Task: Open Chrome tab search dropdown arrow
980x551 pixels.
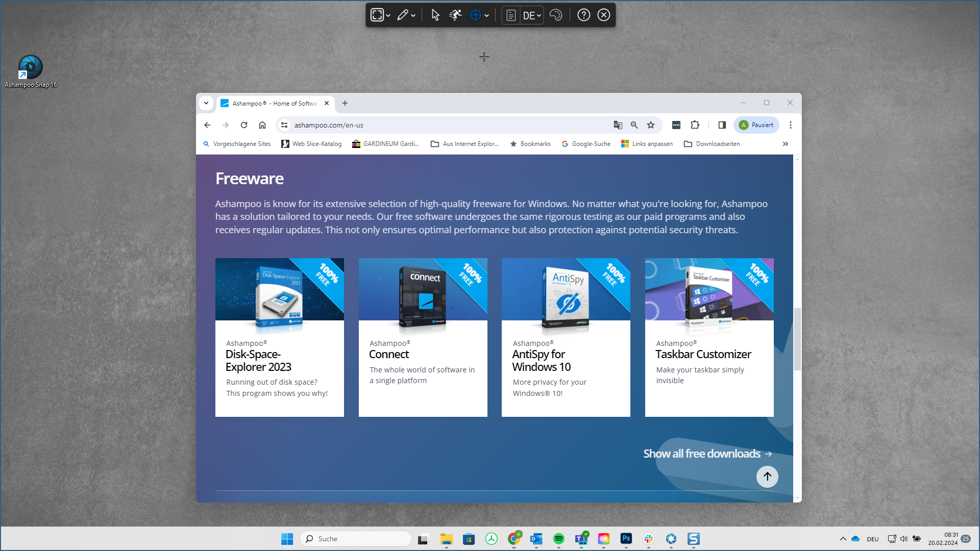Action: pyautogui.click(x=206, y=103)
